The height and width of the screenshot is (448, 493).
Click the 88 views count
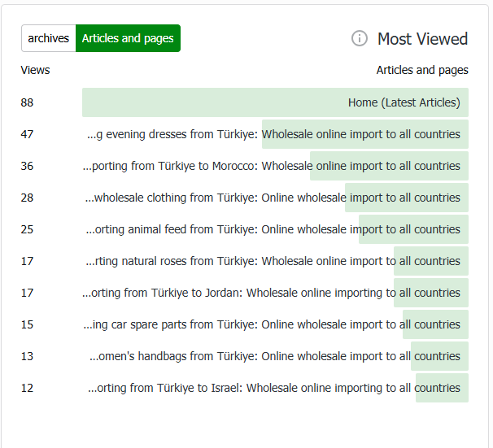pyautogui.click(x=27, y=102)
